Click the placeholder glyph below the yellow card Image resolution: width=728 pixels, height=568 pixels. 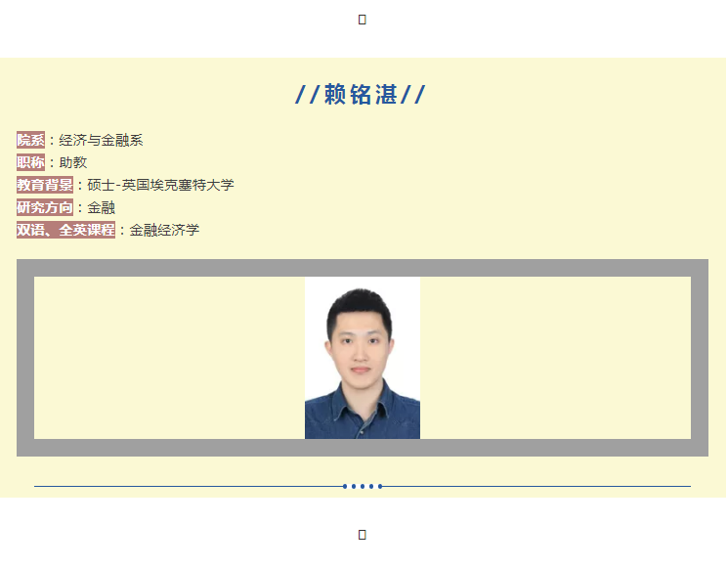(x=363, y=535)
